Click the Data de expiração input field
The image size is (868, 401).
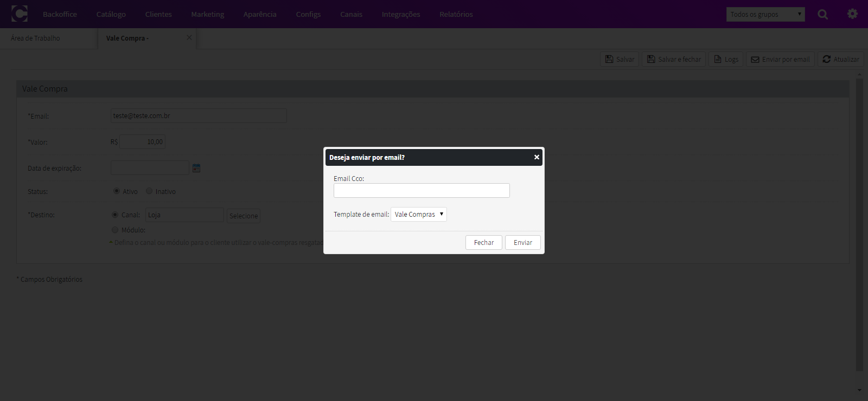(150, 168)
